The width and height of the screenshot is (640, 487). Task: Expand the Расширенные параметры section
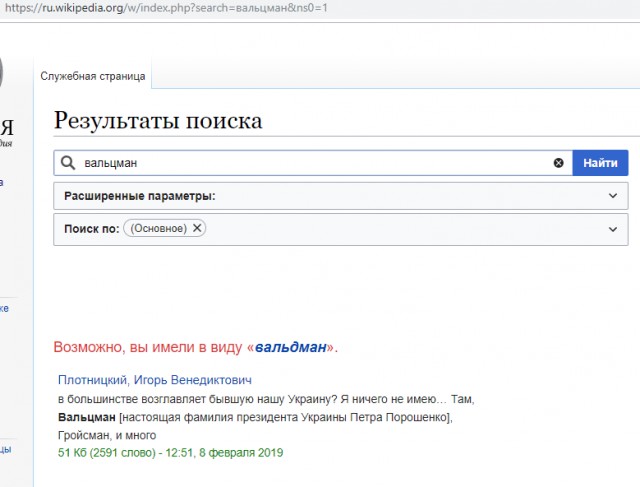pyautogui.click(x=613, y=196)
